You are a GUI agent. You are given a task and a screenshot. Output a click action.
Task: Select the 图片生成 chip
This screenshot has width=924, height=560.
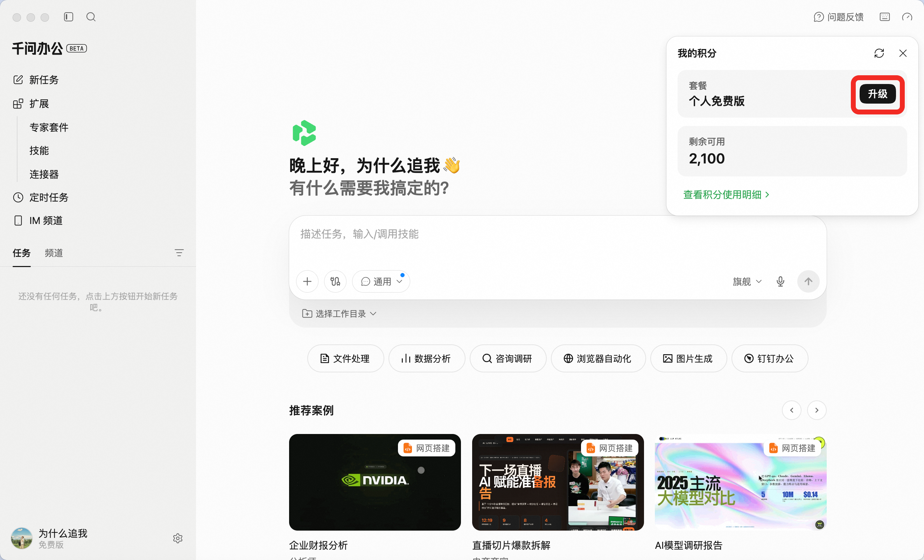[x=688, y=359]
